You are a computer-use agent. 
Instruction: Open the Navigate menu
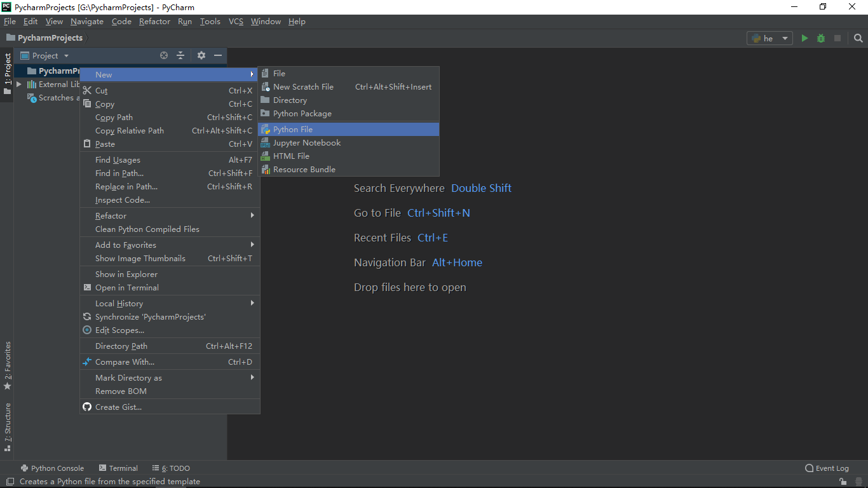tap(87, 21)
